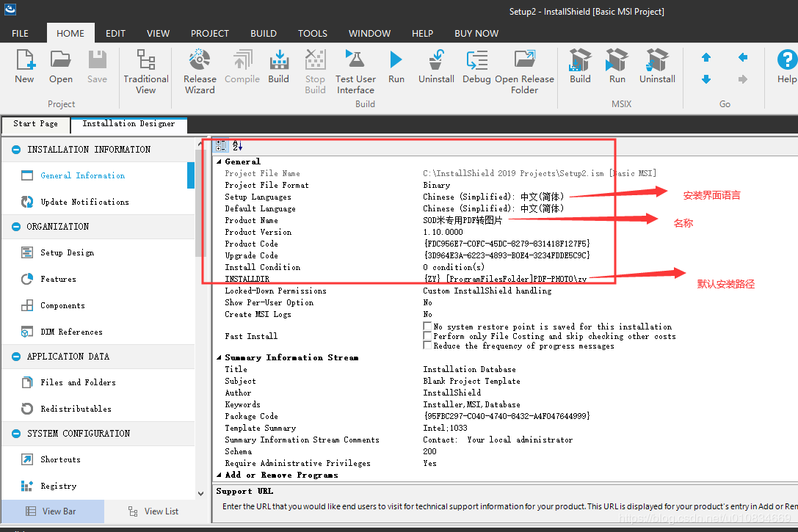Open the HELP ribbon tab
Image resolution: width=798 pixels, height=532 pixels.
coord(422,33)
